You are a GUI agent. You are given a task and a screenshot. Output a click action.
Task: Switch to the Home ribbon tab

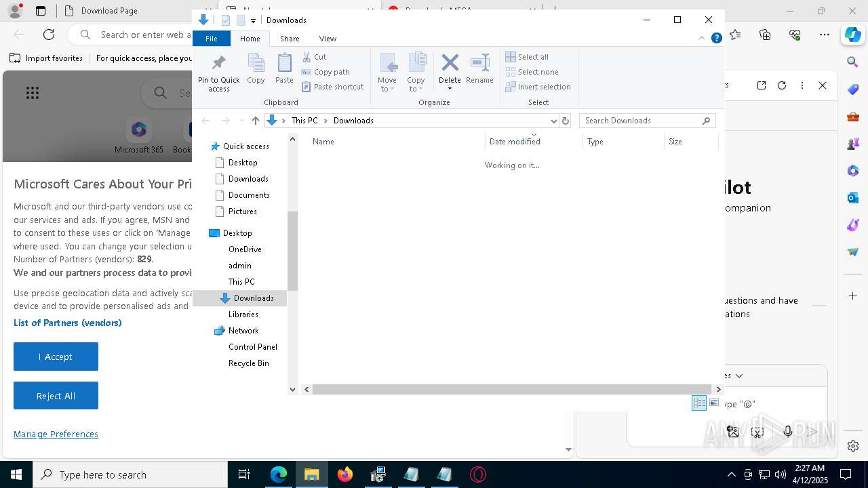tap(250, 39)
